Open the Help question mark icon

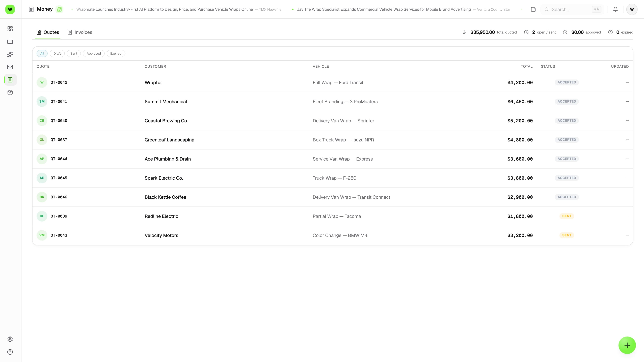tap(10, 352)
